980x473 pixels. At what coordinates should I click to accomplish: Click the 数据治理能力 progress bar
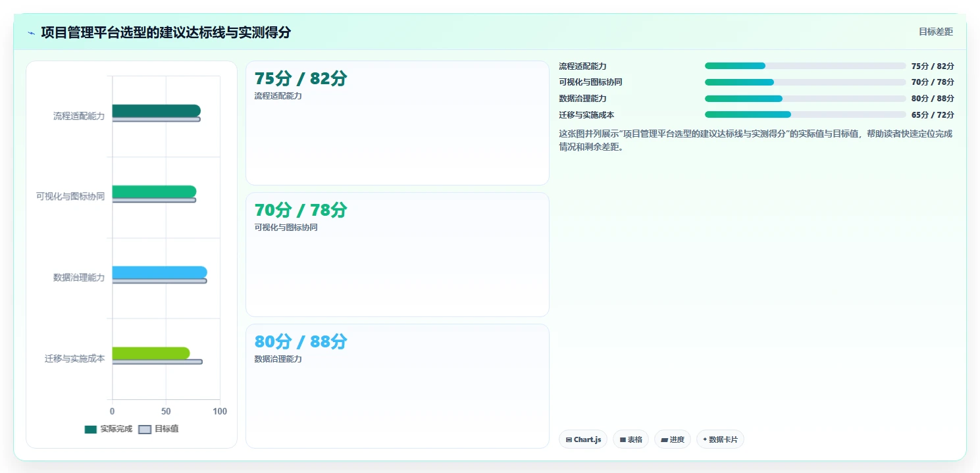806,99
